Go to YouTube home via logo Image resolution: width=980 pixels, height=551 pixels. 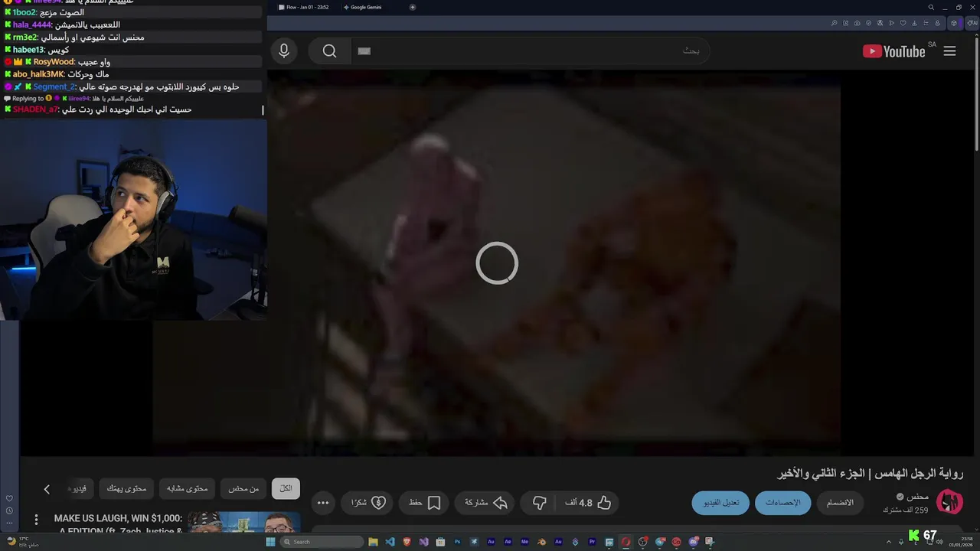[894, 51]
